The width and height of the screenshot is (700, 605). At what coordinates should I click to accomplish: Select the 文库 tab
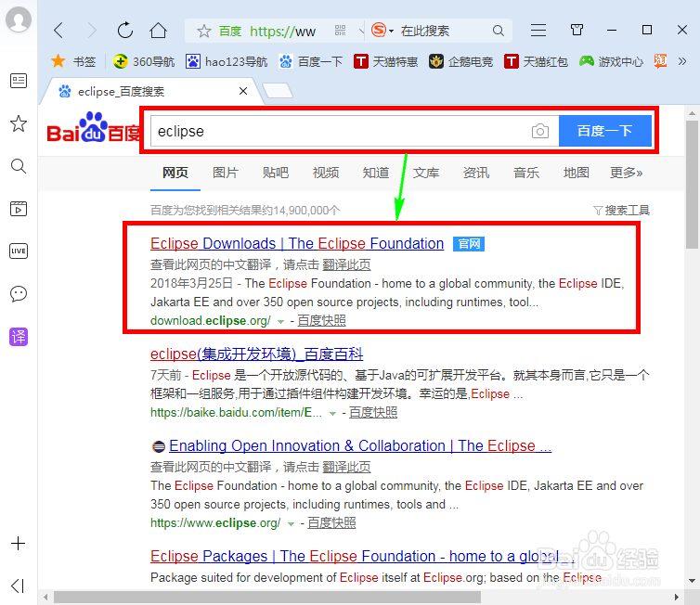[426, 173]
